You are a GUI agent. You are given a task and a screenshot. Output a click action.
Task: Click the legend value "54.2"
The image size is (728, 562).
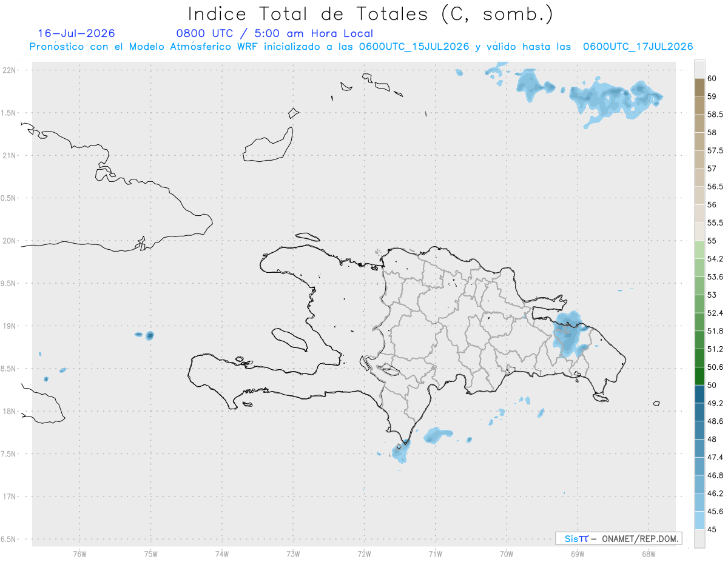[715, 259]
